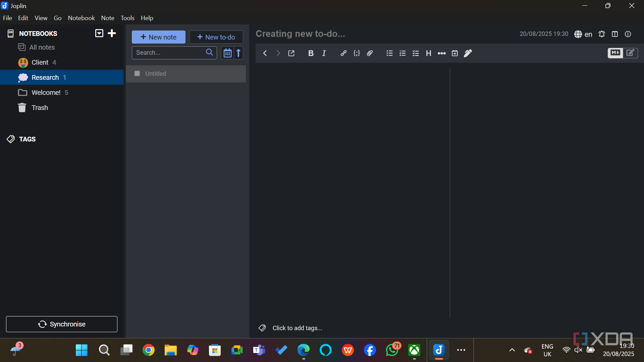Check the Untitled to-do checkbox
This screenshot has height=362, width=644.
coord(137,73)
